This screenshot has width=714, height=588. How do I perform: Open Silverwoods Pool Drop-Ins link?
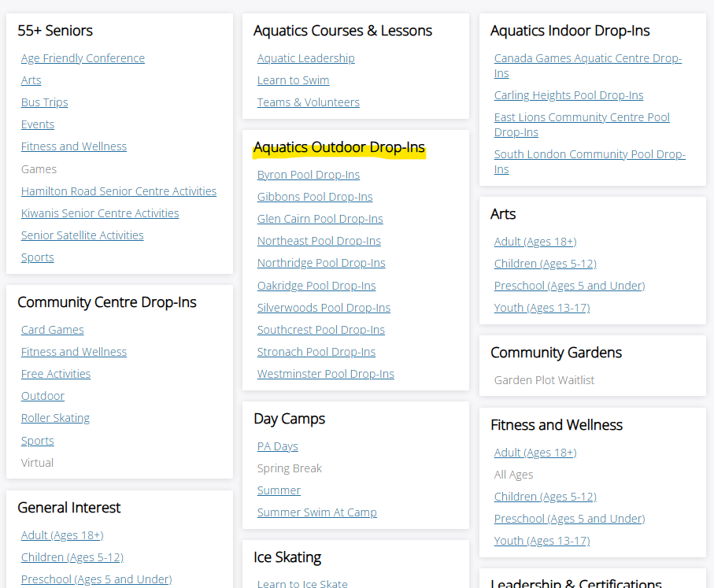pos(324,308)
